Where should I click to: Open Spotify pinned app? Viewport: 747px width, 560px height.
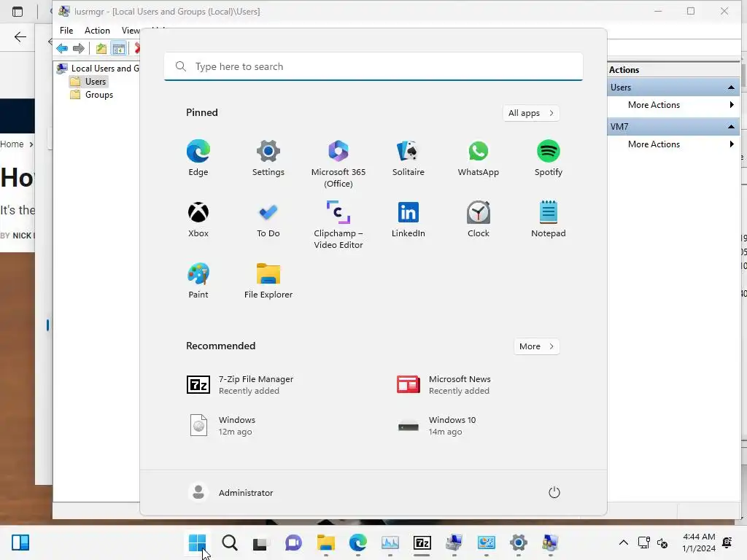pyautogui.click(x=549, y=158)
